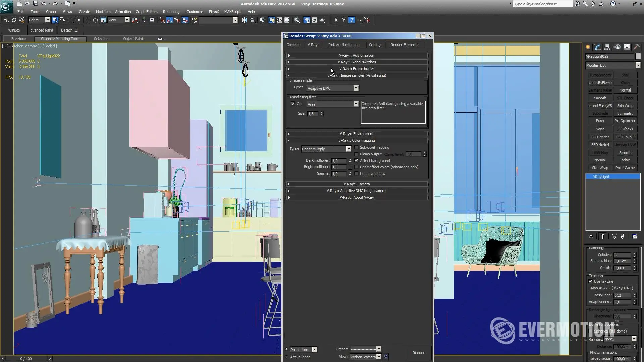Enable Sub-pixel mapping checkbox
Viewport: 644px width, 362px height.
356,147
